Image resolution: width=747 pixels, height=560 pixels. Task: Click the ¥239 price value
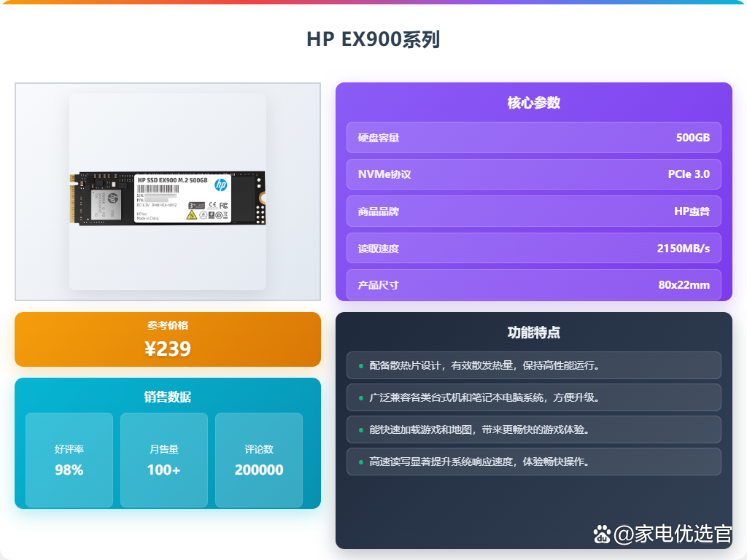[x=168, y=349]
